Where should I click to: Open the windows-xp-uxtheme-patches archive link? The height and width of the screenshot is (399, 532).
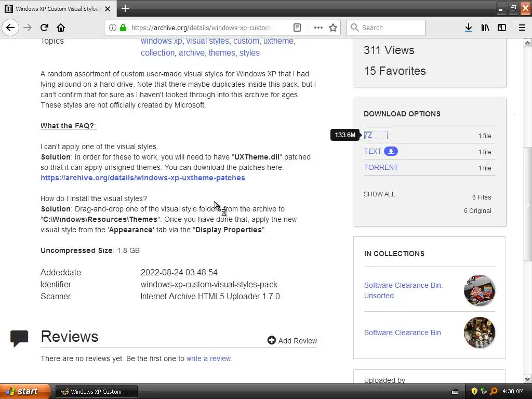[x=143, y=178]
